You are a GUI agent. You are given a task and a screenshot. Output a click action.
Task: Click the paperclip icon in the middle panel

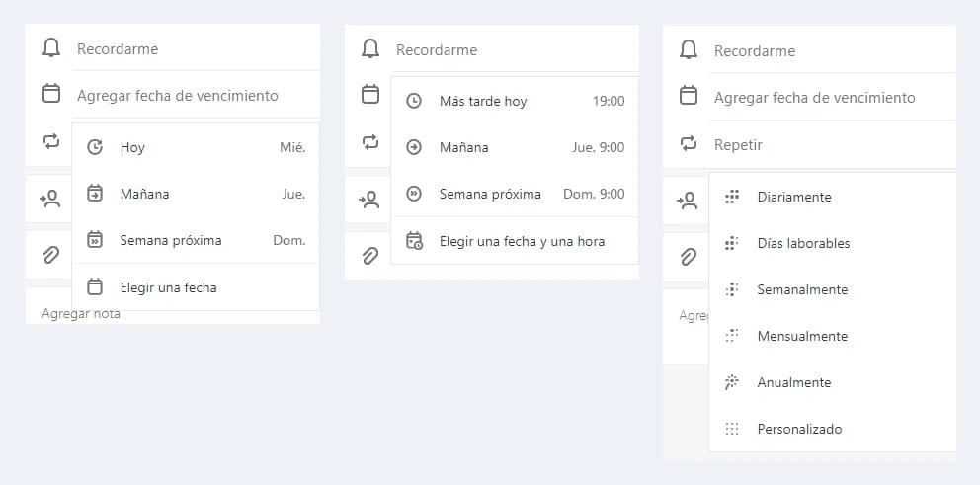point(370,256)
